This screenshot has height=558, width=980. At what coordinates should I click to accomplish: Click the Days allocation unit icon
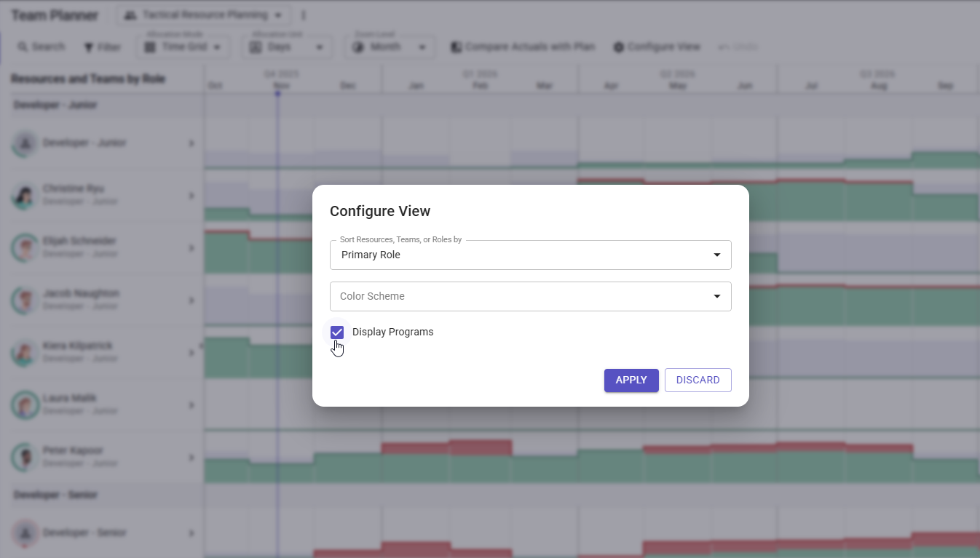(x=256, y=47)
